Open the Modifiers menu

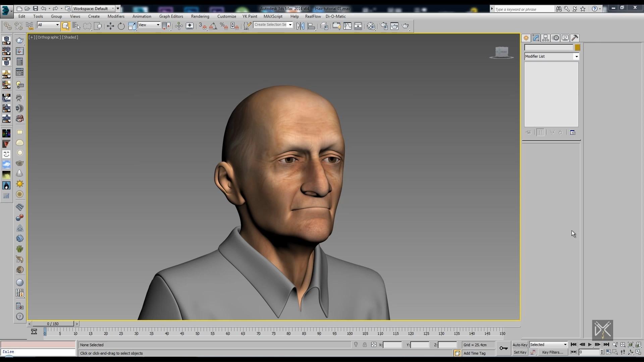(x=116, y=16)
